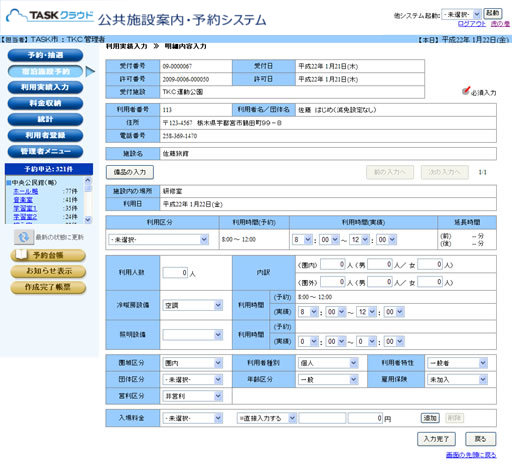Click the refresh icon 最新の状態に更新
The image size is (512, 472).
[23, 237]
